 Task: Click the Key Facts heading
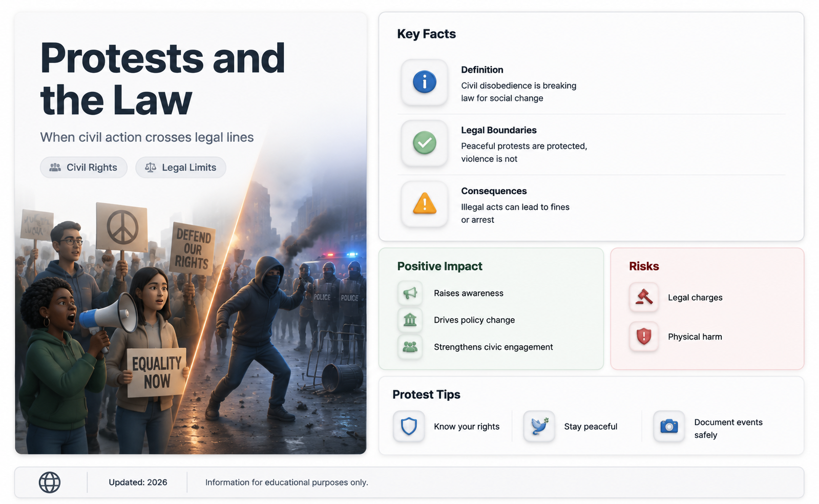426,34
